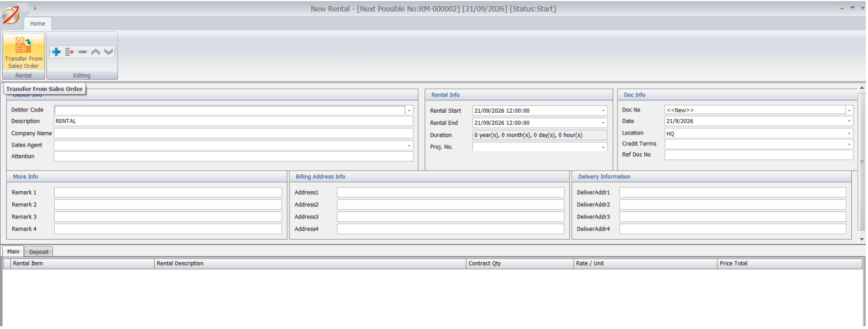Expand the Rental Start date picker
868x329 pixels.
coord(604,110)
